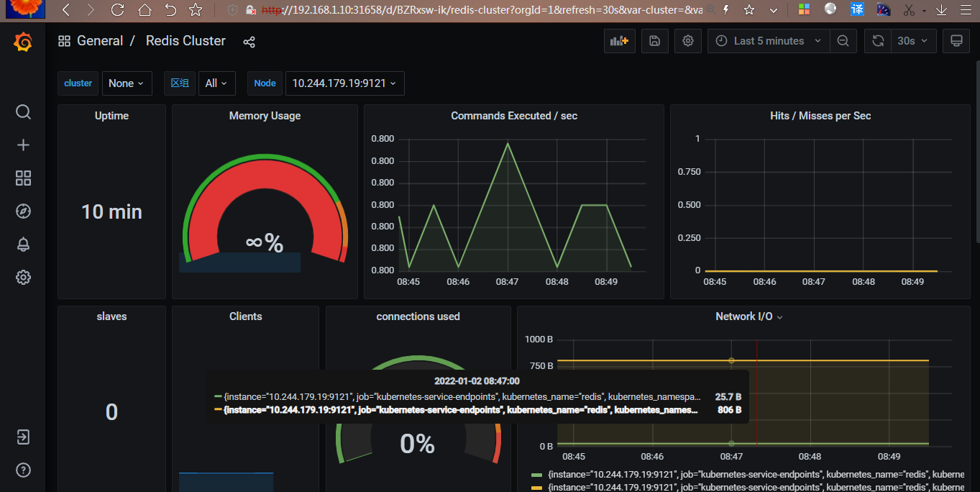
Task: Open the Hits / Misses per Sec panel title
Action: click(820, 116)
